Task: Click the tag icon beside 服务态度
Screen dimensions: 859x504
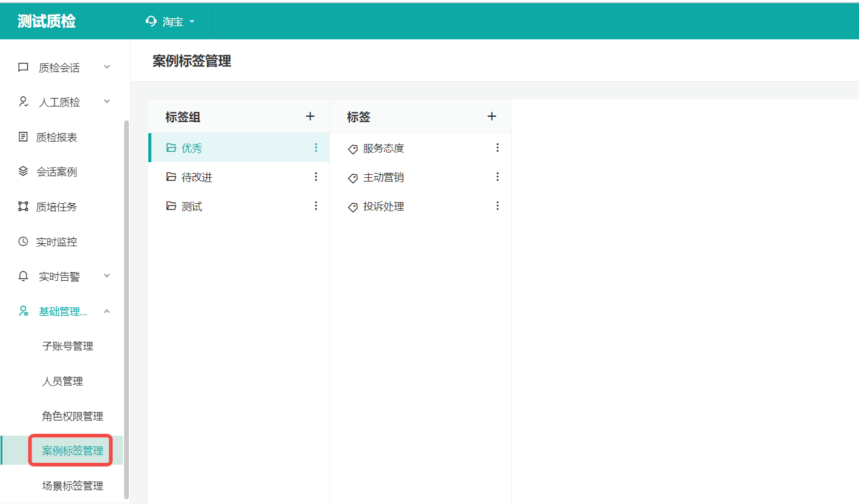Action: click(x=353, y=149)
